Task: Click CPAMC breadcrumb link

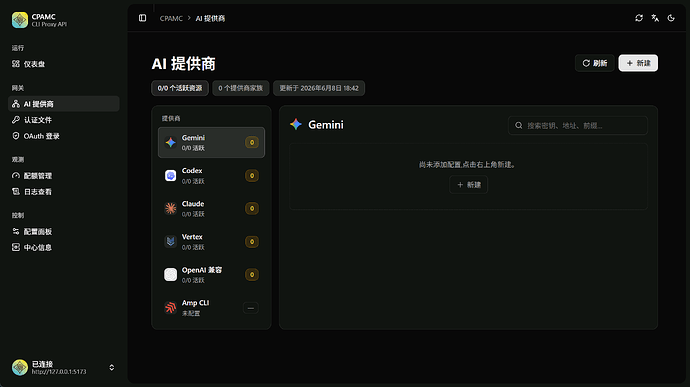Action: tap(171, 18)
